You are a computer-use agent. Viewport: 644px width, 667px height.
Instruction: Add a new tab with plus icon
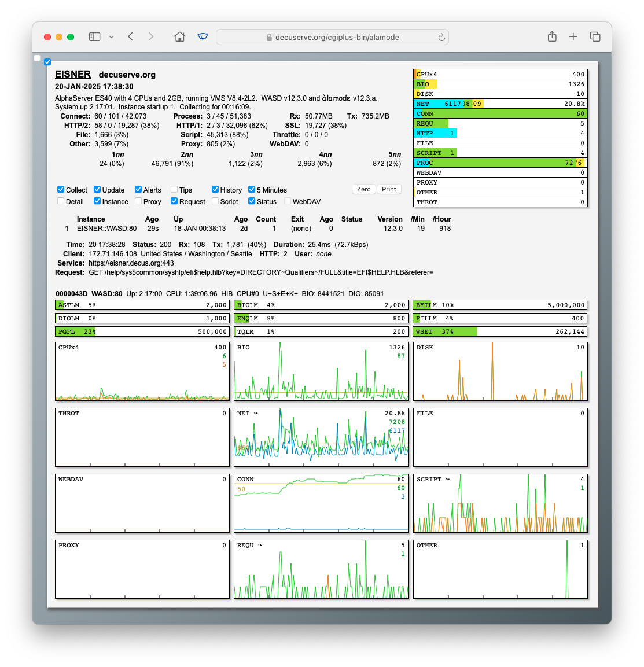[x=573, y=36]
